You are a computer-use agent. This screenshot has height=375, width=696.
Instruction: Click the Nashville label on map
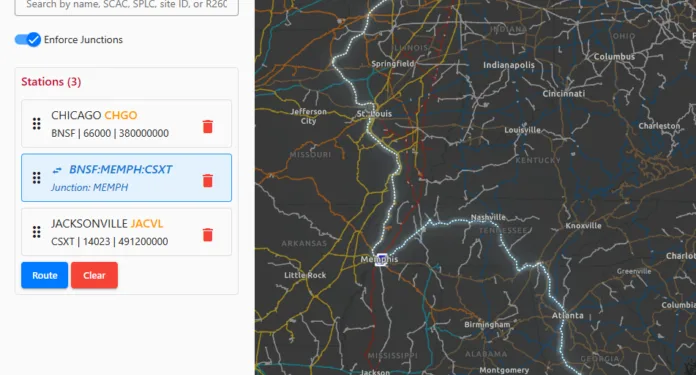click(488, 217)
